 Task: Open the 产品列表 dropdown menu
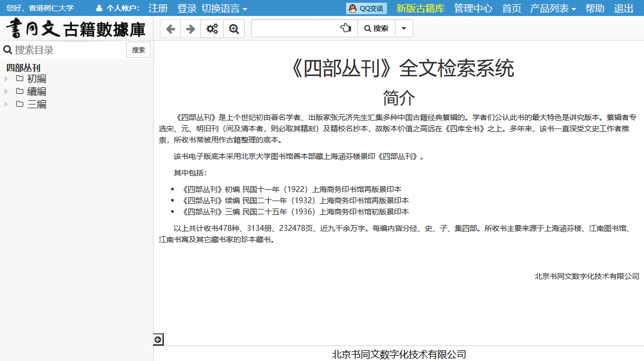[553, 9]
